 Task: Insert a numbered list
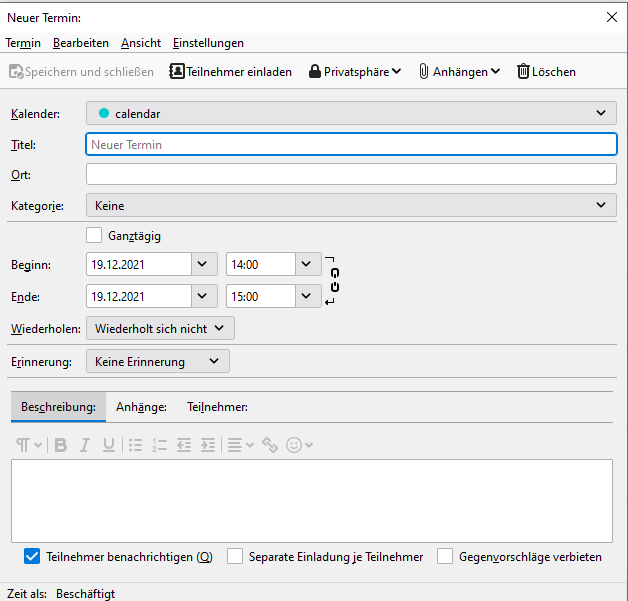coord(159,445)
